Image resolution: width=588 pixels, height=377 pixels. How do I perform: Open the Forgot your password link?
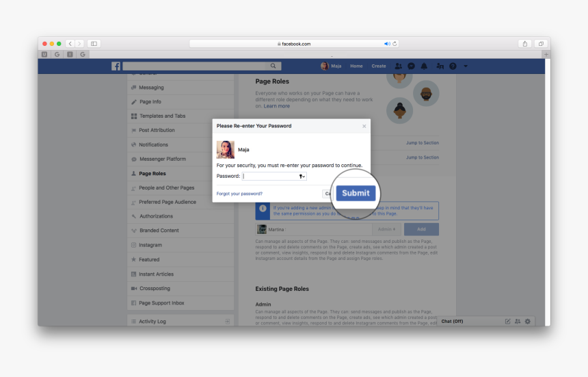tap(239, 194)
